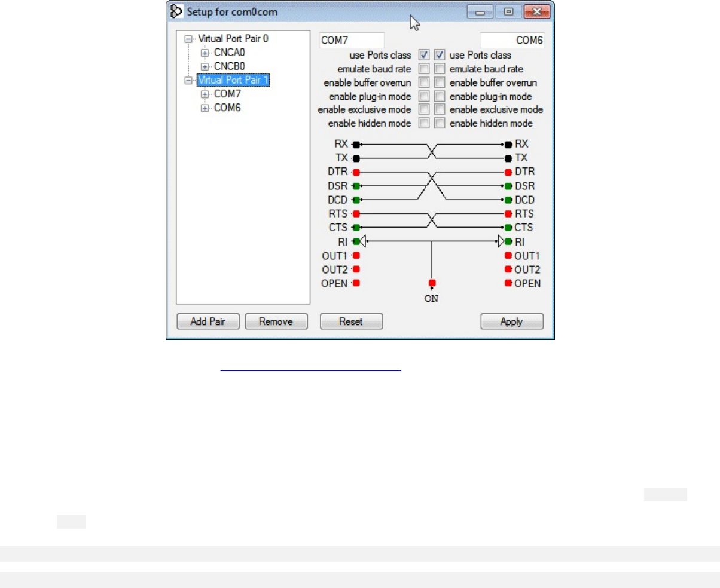Image resolution: width=720 pixels, height=588 pixels.
Task: Click the COM7 side DCD green pin
Action: pos(356,200)
